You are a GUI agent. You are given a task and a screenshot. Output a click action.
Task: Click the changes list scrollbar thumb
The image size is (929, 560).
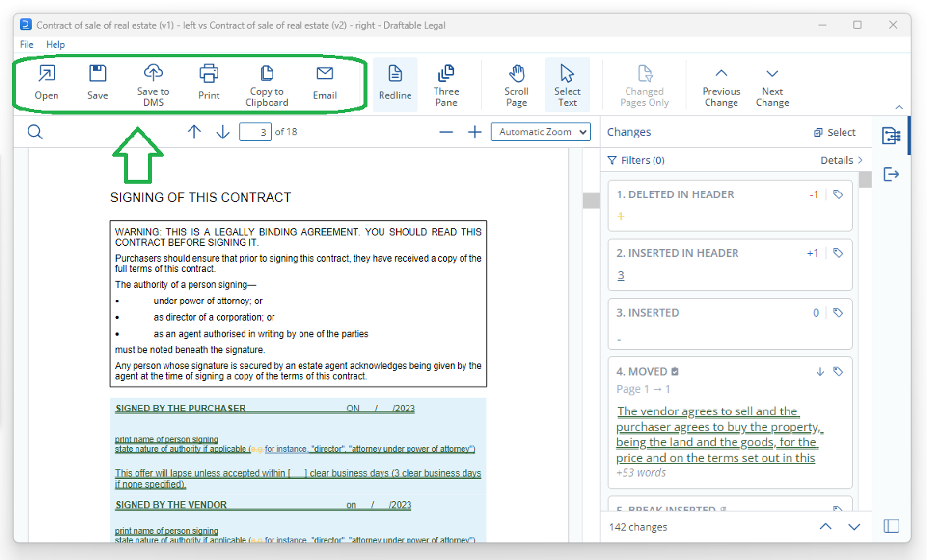coord(865,180)
